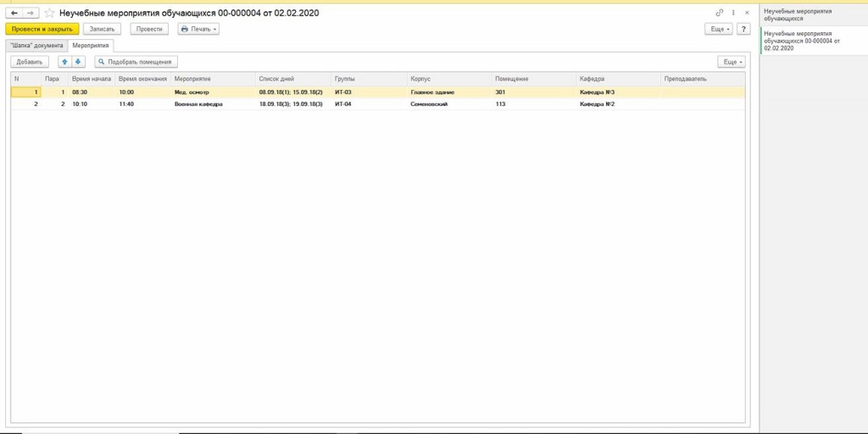Image resolution: width=868 pixels, height=434 pixels.
Task: Select the Мероприятия tab
Action: point(91,46)
